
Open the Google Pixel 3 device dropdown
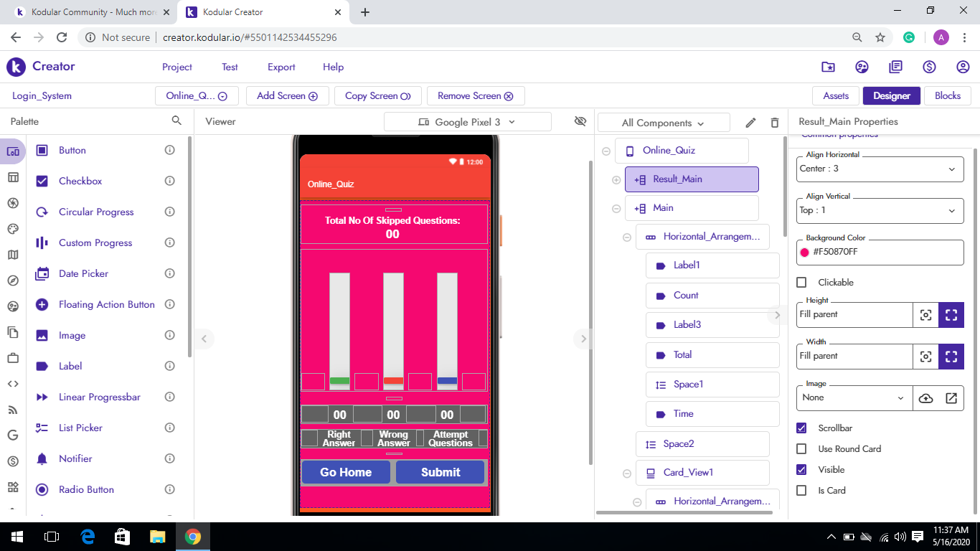(467, 122)
